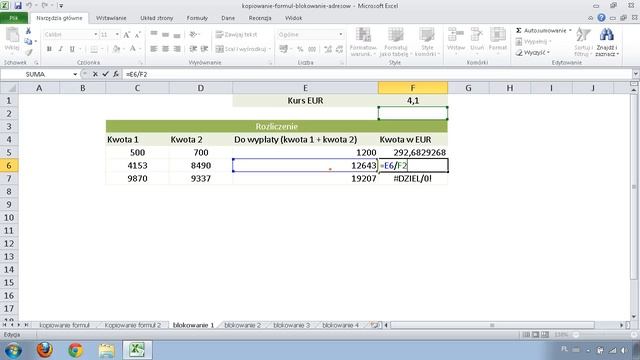Image resolution: width=640 pixels, height=360 pixels.
Task: Switch to the Układ strony ribbon tab
Action: click(157, 18)
